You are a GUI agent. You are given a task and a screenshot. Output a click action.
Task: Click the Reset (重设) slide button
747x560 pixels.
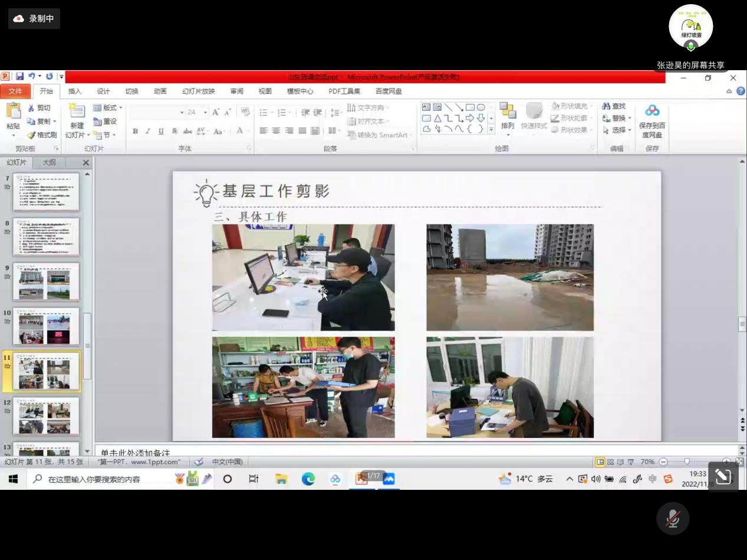click(x=105, y=121)
